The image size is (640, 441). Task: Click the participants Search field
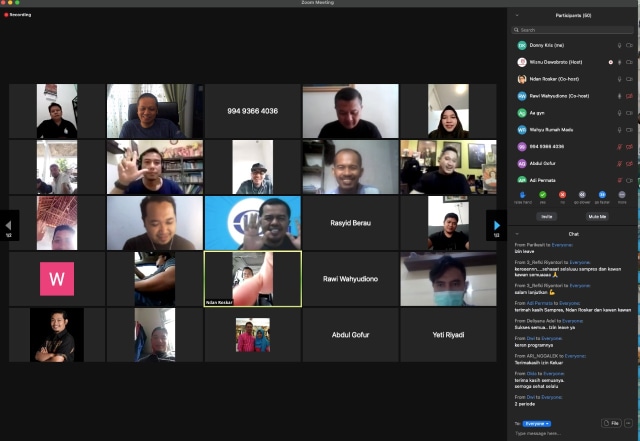pyautogui.click(x=573, y=30)
